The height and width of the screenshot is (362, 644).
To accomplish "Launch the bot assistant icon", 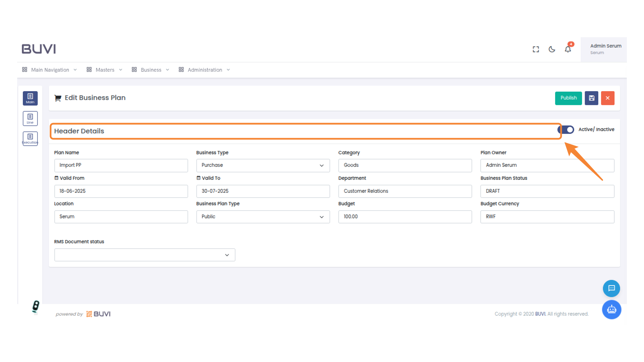I will click(x=611, y=309).
